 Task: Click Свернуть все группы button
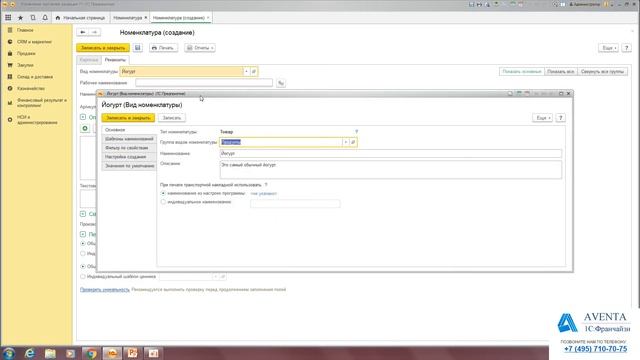[x=602, y=71]
